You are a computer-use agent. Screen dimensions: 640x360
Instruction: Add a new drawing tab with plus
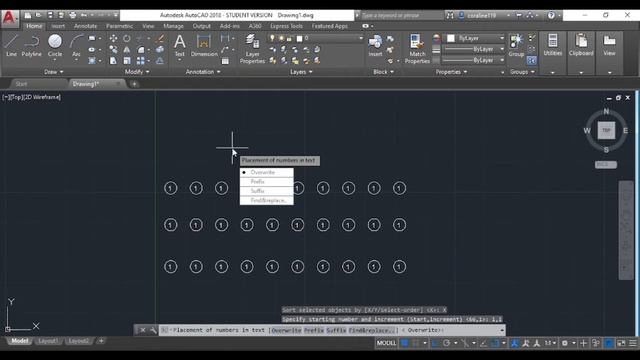[x=134, y=84]
